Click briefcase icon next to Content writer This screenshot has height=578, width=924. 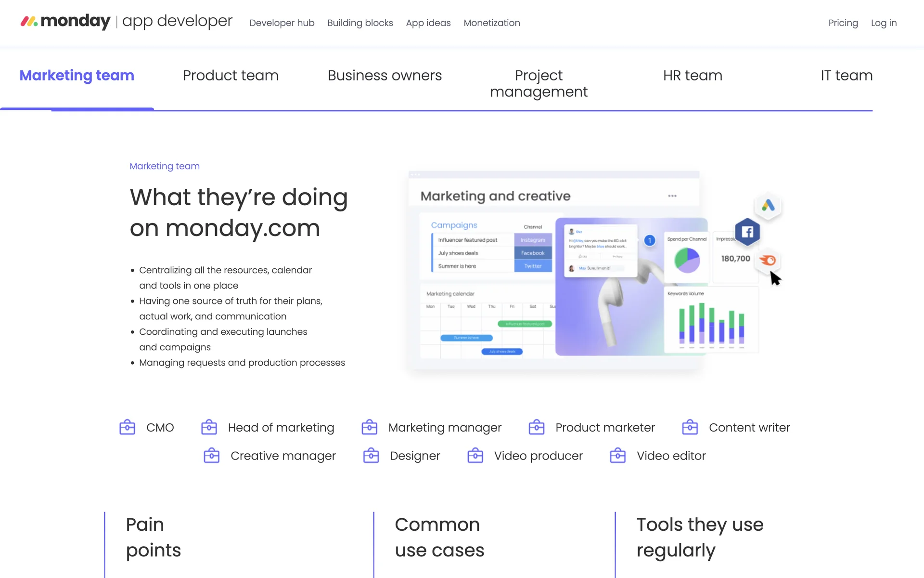point(690,427)
